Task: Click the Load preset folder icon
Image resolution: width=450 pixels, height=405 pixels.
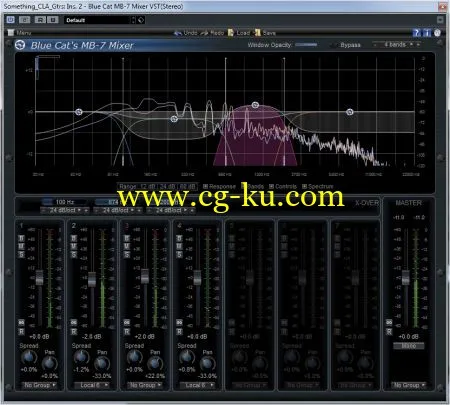Action: pyautogui.click(x=231, y=33)
